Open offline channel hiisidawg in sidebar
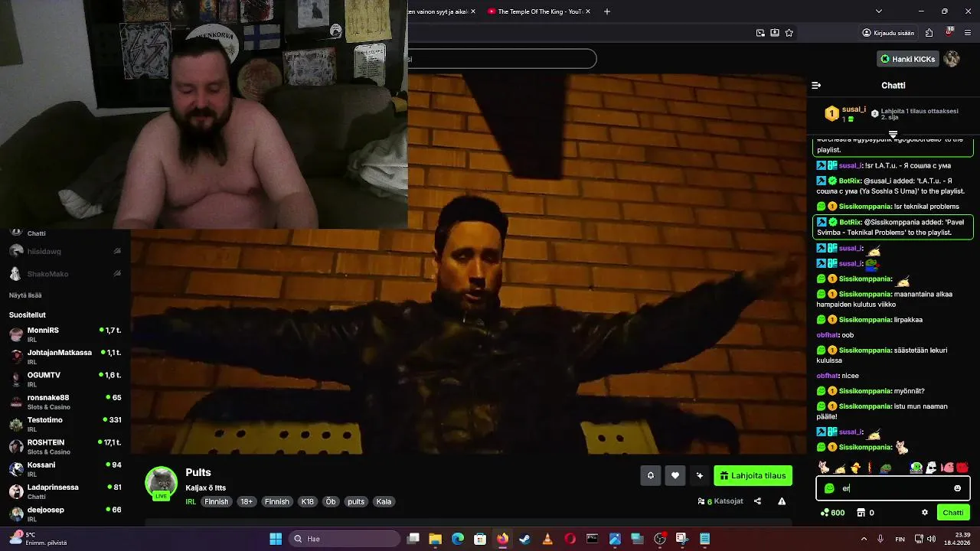980x551 pixels. [65, 251]
